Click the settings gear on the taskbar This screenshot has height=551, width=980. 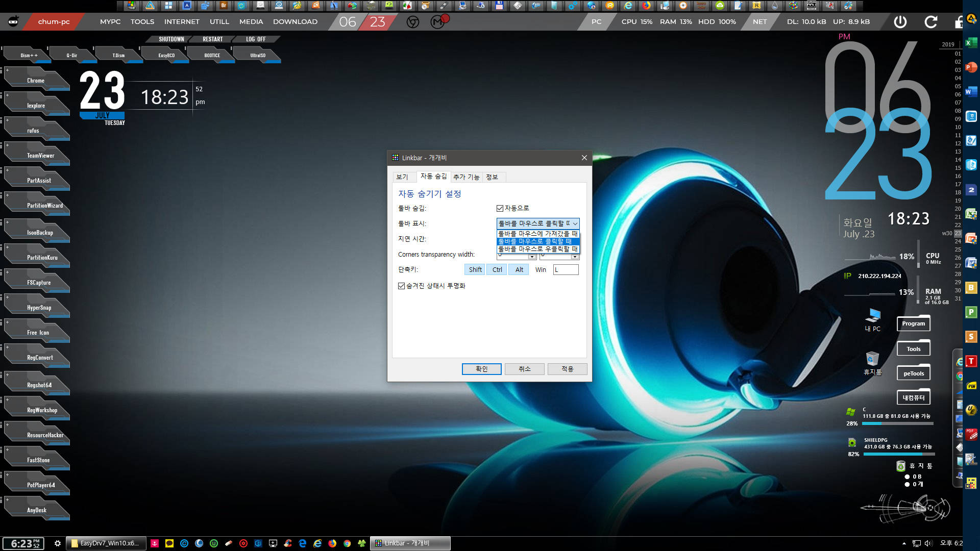pos(58,543)
